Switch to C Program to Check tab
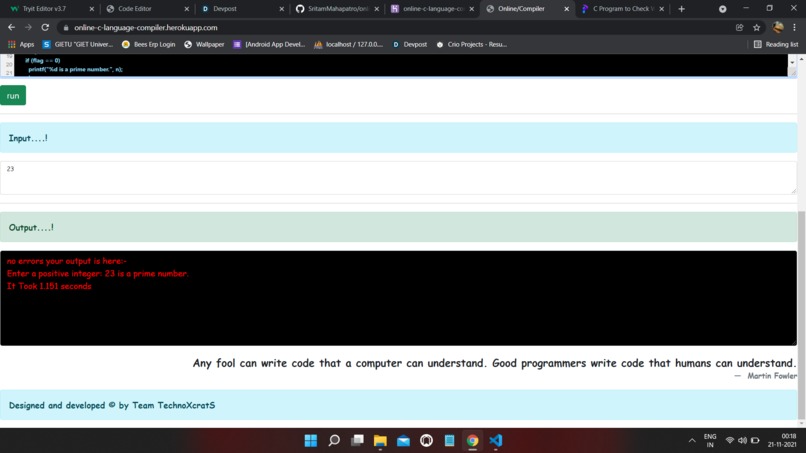Viewport: 806px width, 453px height. (x=623, y=9)
